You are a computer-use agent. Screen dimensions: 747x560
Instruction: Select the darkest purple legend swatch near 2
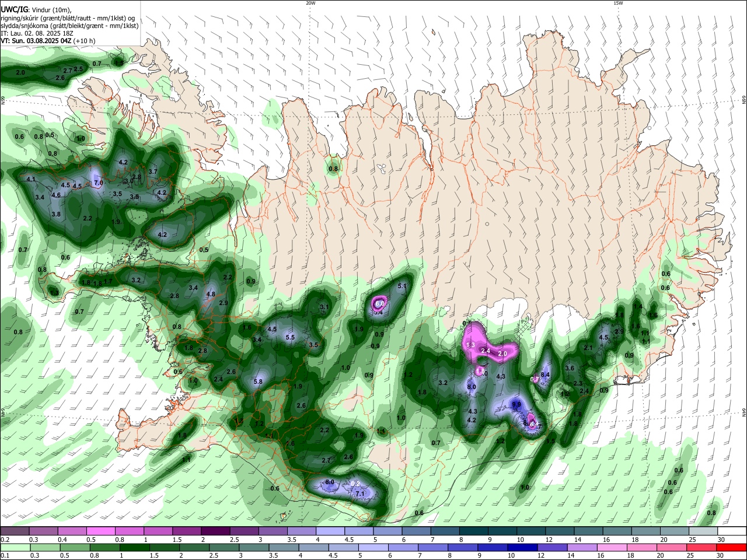pyautogui.click(x=215, y=531)
